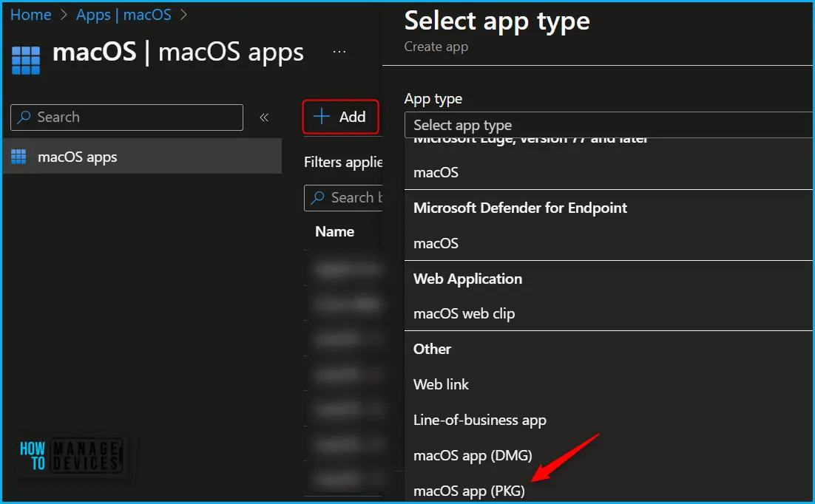Click the Add button
815x504 pixels.
coord(340,117)
